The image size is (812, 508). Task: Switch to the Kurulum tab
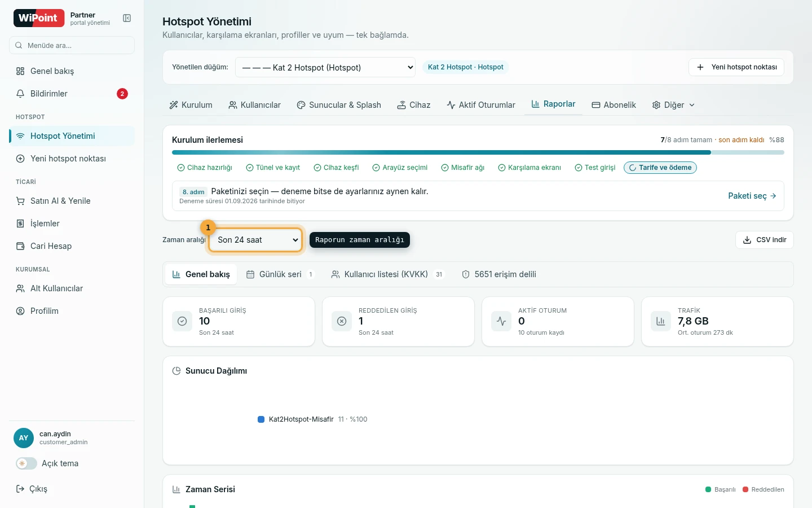coord(191,105)
